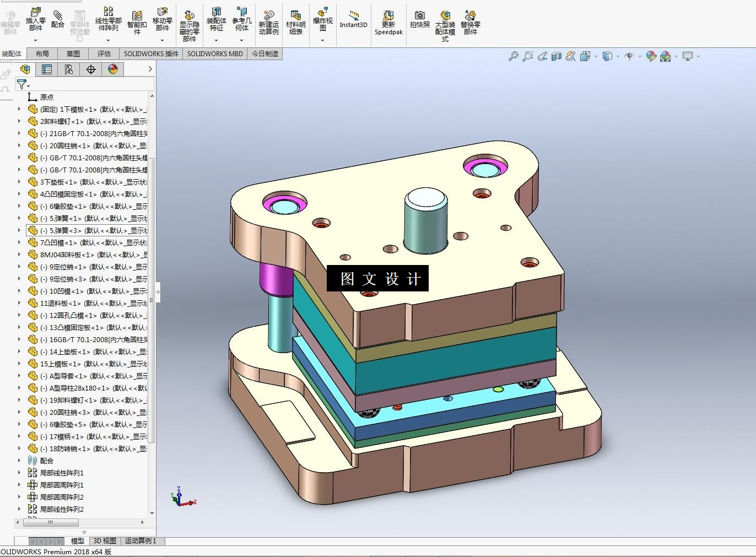This screenshot has width=756, height=557.
Task: Toggle the Hide/Show Items eye icon
Action: click(629, 56)
